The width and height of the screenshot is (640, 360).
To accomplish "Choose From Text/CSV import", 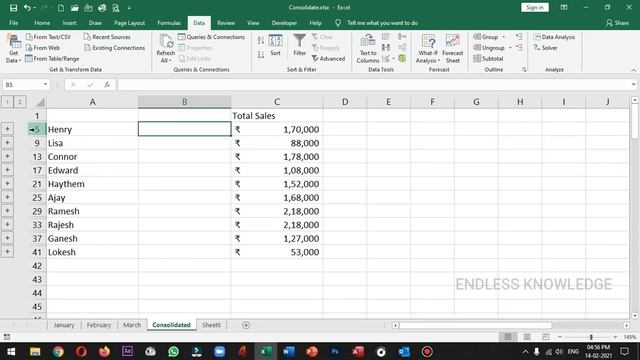I will tap(48, 37).
